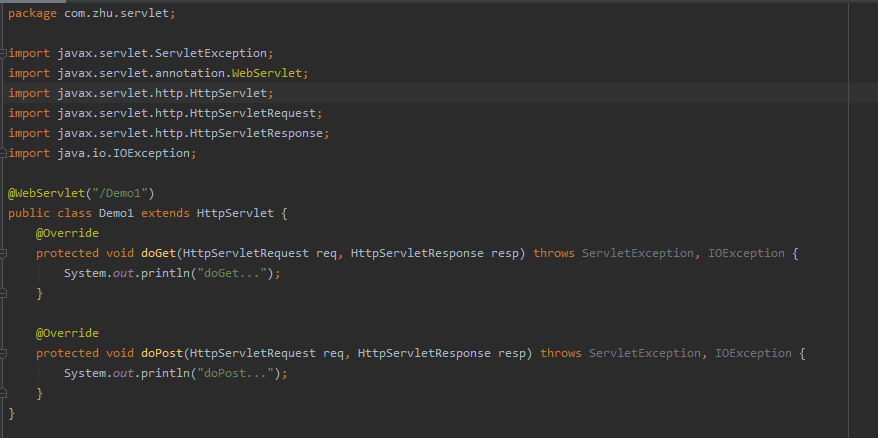This screenshot has height=438, width=878.
Task: Collapse the import block fold marker at ServletException line
Action: tap(3, 53)
